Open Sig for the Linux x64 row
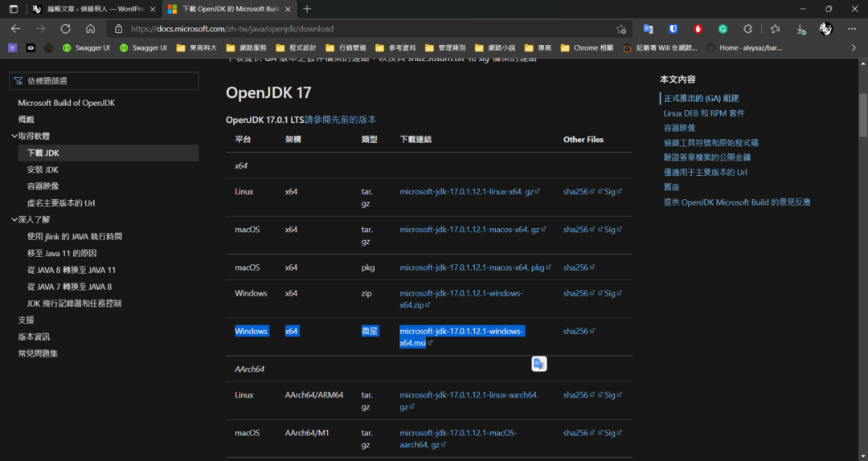868x461 pixels. (x=612, y=191)
